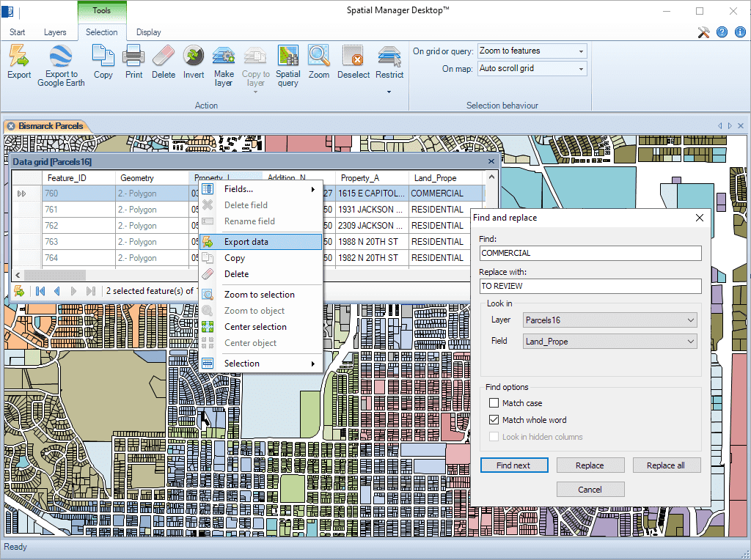The height and width of the screenshot is (560, 751).
Task: Click Export to Google Earth icon
Action: coord(61,56)
